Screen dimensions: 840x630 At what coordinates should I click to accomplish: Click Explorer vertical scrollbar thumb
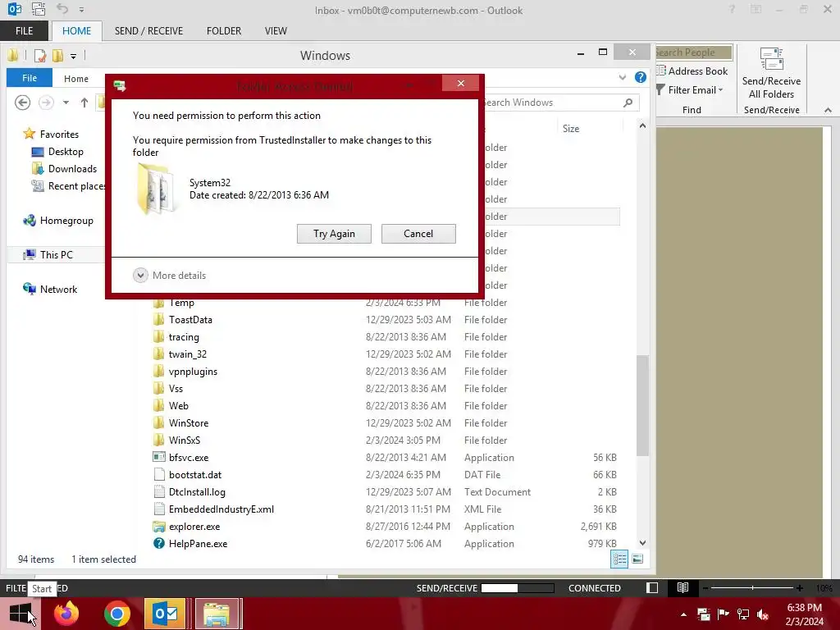coord(642,405)
